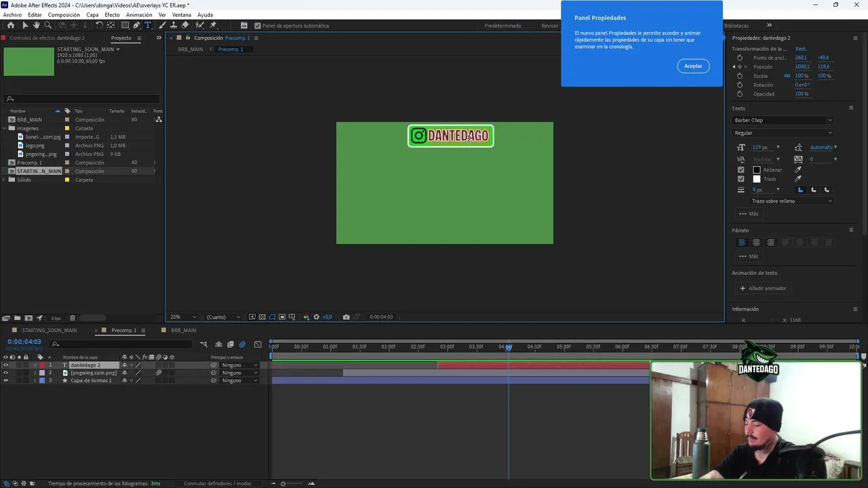Toggle the Trazo stroke checkbox
Viewport: 868px width, 488px height.
pos(741,179)
